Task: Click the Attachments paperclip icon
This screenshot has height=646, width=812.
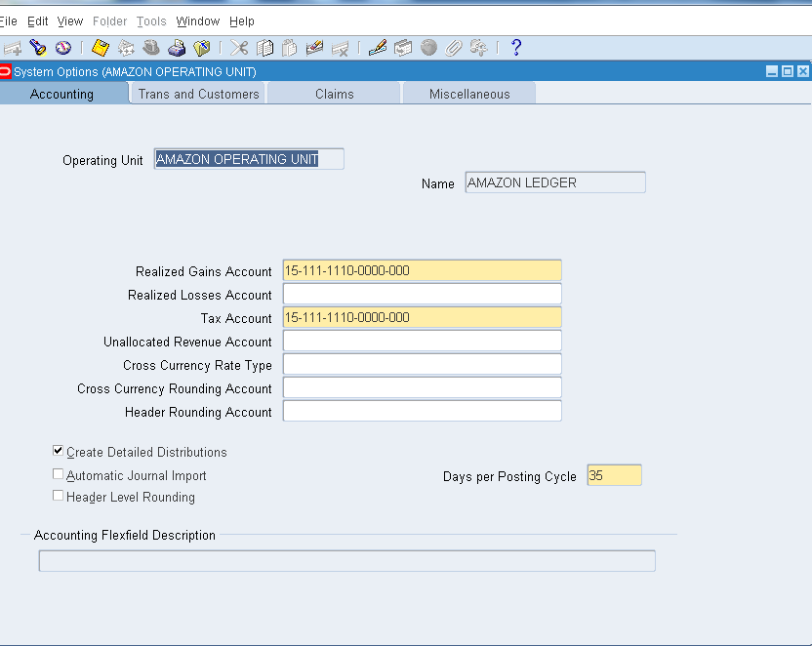Action: pyautogui.click(x=454, y=48)
